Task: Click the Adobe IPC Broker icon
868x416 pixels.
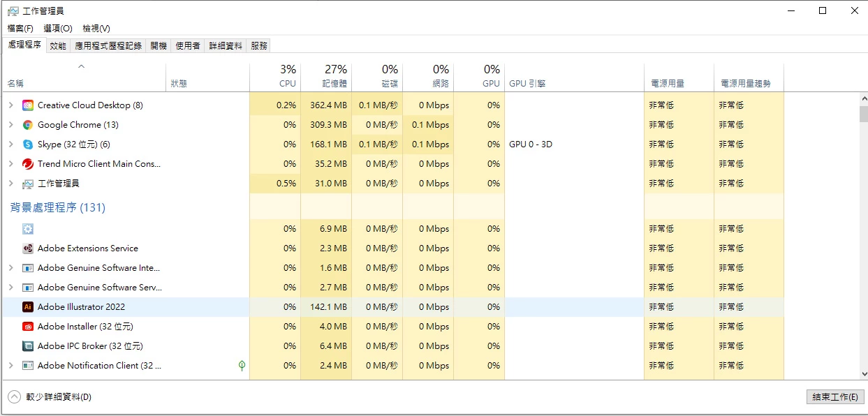Action: coord(28,346)
